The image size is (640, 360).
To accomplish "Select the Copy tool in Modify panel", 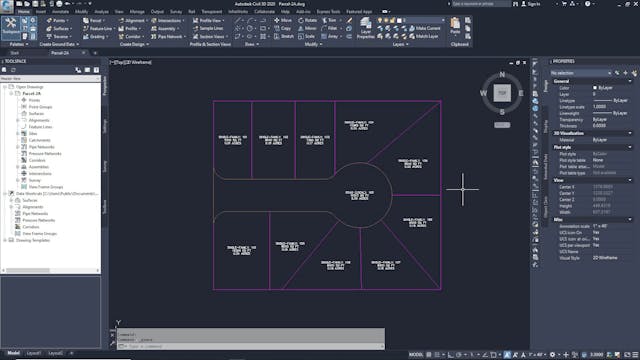I will [282, 29].
